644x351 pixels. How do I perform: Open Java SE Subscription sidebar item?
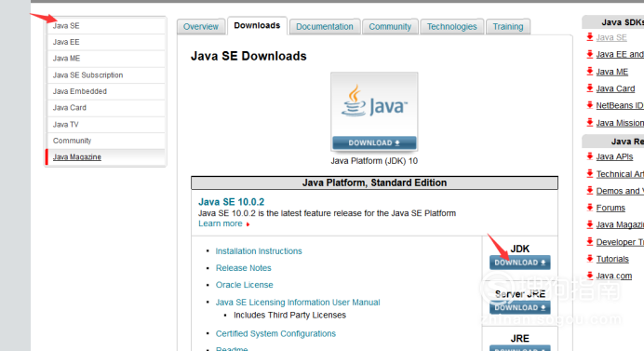click(106, 75)
